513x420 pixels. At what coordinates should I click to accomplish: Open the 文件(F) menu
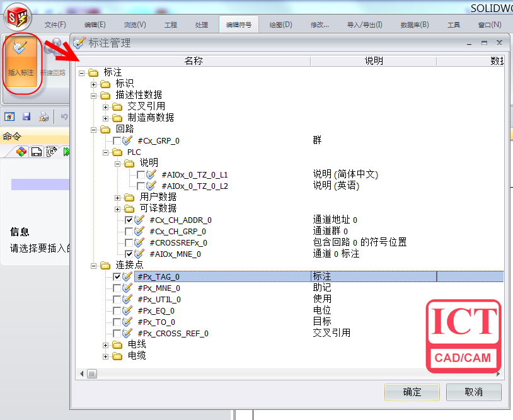55,25
